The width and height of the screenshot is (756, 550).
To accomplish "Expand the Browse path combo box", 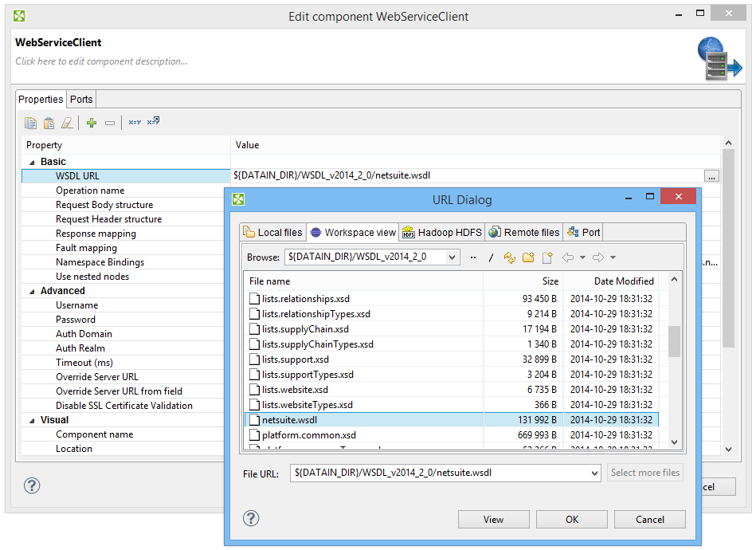I will 452,257.
